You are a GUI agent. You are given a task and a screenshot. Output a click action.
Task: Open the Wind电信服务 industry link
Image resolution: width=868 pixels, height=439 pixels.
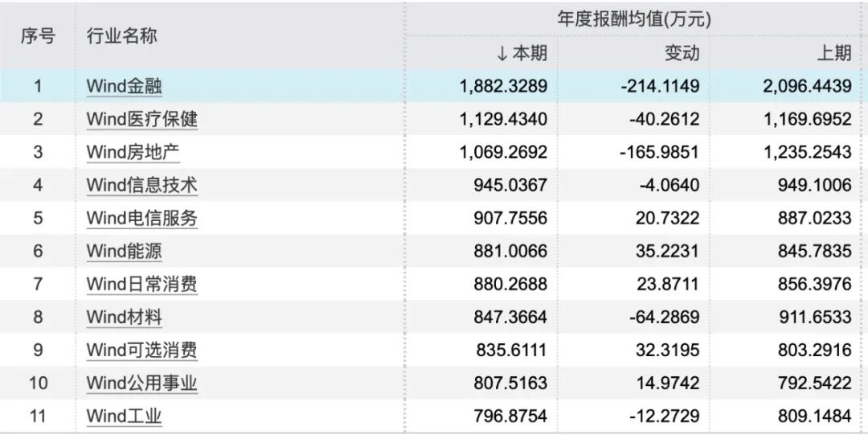click(x=141, y=218)
